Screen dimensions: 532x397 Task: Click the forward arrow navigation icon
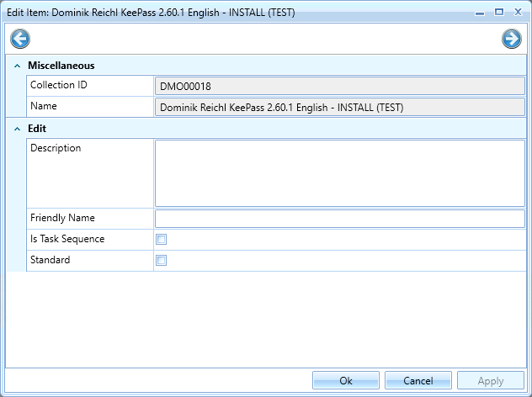tap(511, 39)
